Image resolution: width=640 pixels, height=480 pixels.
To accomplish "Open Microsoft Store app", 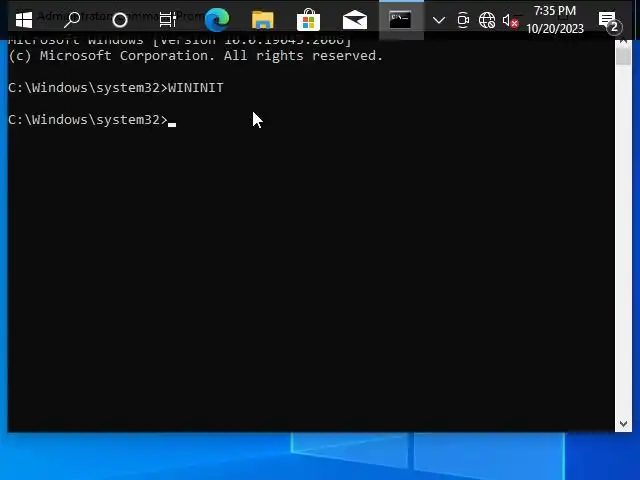I will [308, 20].
